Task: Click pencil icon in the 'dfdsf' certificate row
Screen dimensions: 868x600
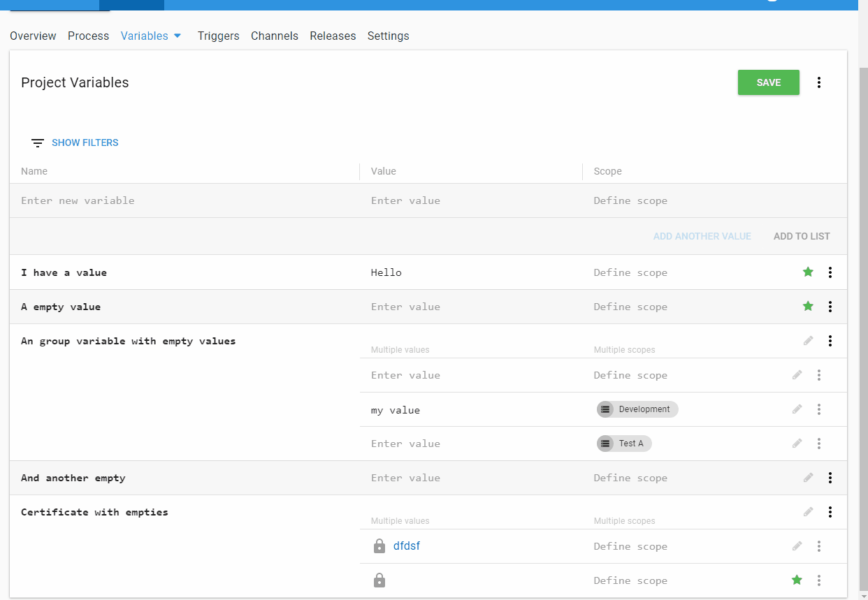Action: point(797,546)
